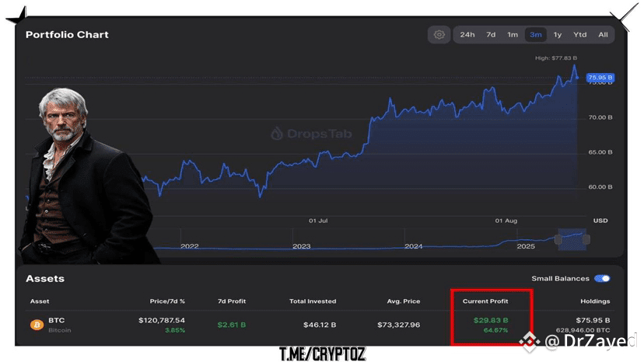Click the Assets section heading
The width and height of the screenshot is (644, 362).
[x=45, y=279]
